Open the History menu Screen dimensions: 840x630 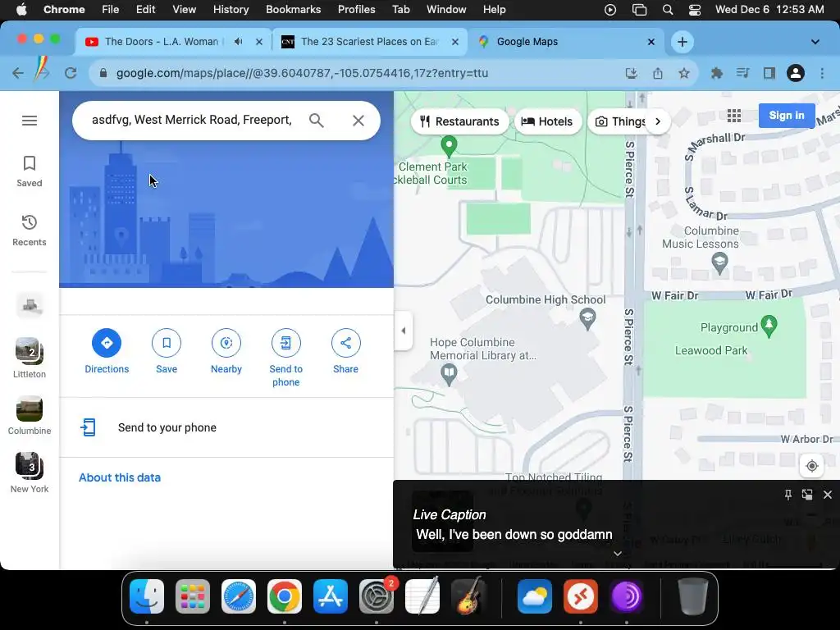coord(231,10)
